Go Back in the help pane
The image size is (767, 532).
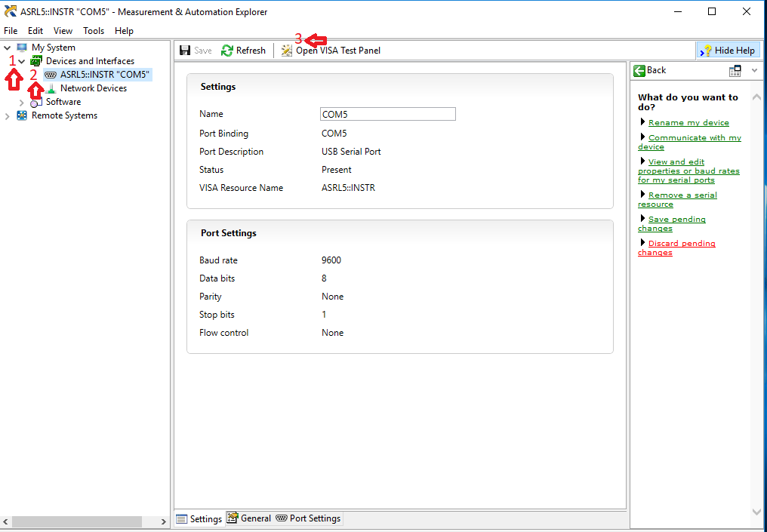point(650,70)
